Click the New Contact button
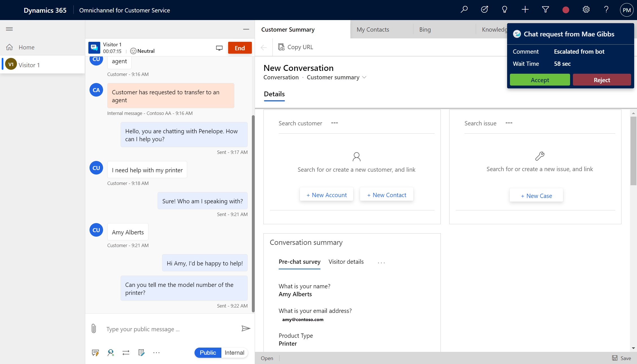 click(x=386, y=195)
